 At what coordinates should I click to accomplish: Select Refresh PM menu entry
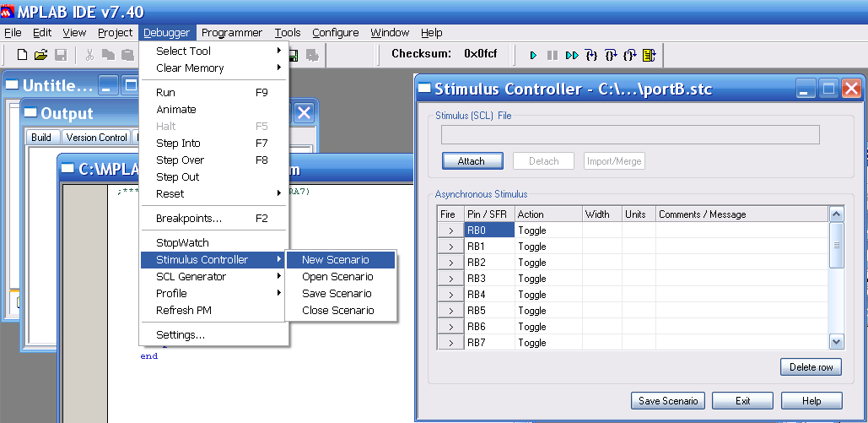pyautogui.click(x=213, y=311)
